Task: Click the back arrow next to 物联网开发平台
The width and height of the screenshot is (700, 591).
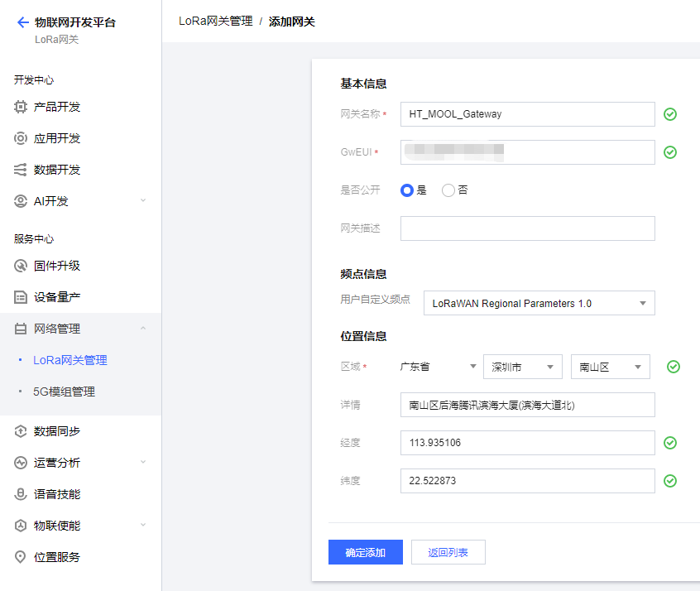Action: (x=22, y=22)
